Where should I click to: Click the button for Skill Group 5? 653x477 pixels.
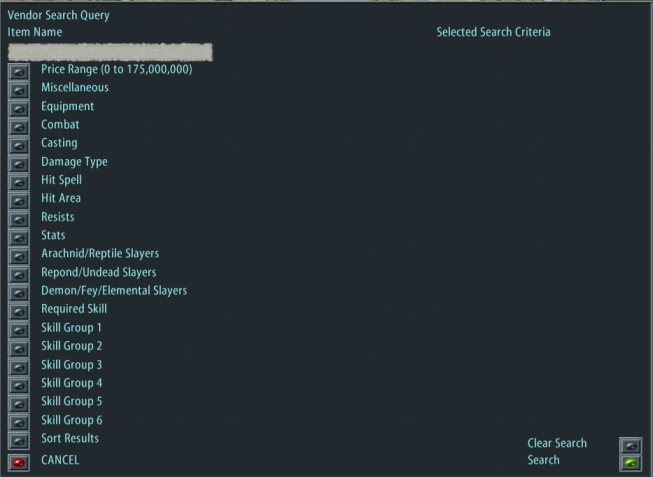[19, 404]
